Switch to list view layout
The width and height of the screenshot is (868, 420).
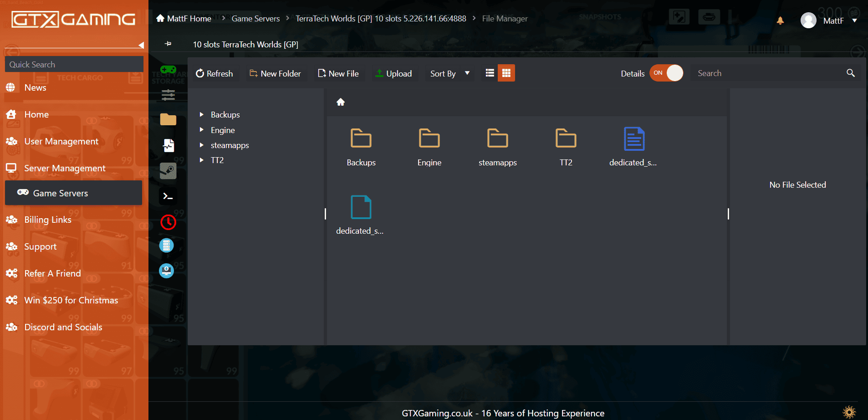click(490, 73)
